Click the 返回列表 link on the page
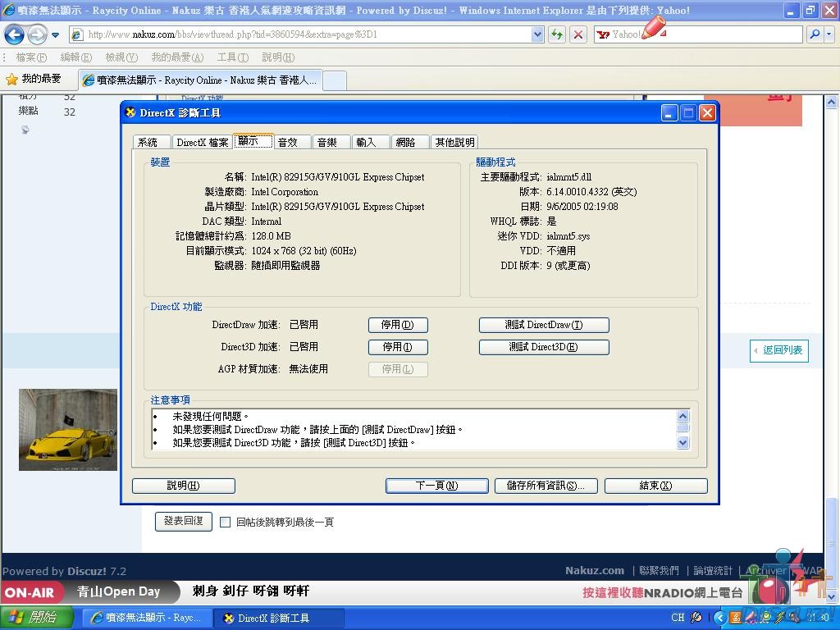 click(779, 350)
